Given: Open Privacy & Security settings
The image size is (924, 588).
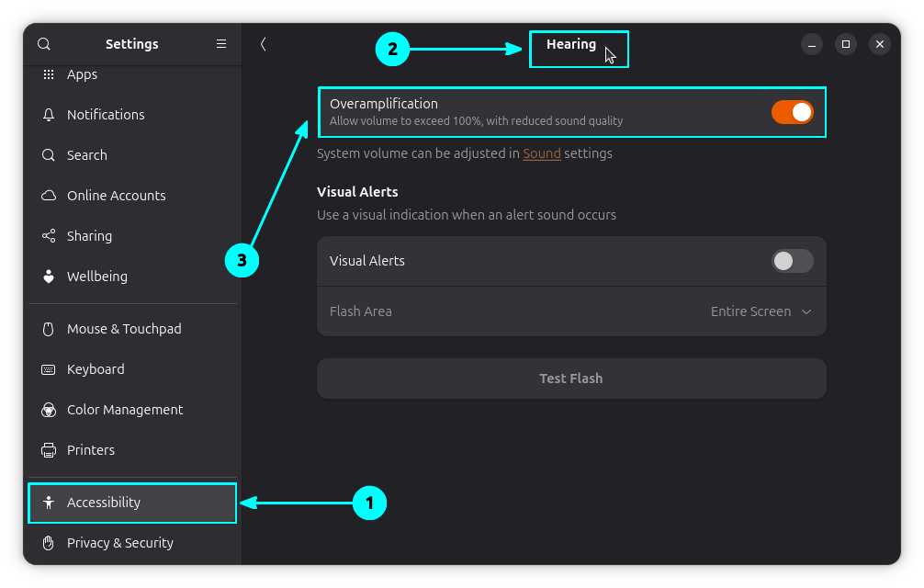Looking at the screenshot, I should coord(132,543).
